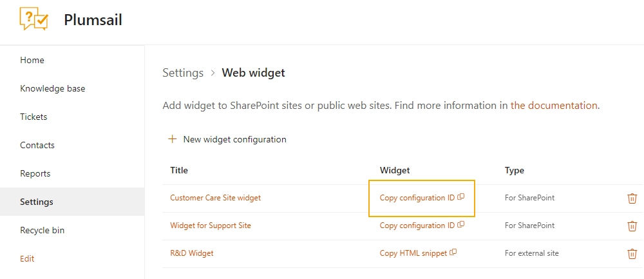Click copy icon beside Copy HTML snippet
The height and width of the screenshot is (279, 644).
tap(453, 253)
